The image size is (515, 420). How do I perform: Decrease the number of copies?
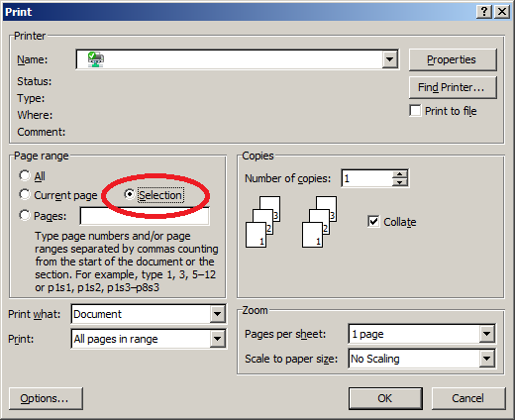click(x=400, y=182)
